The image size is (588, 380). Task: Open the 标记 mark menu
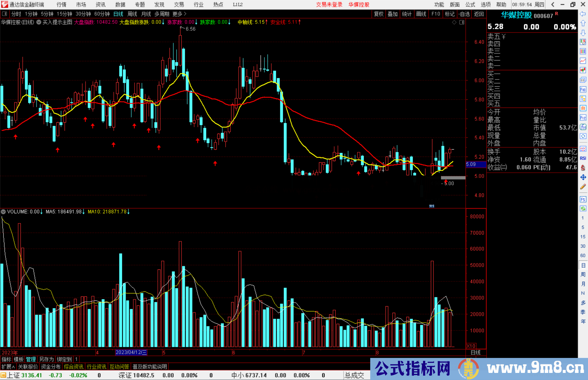pyautogui.click(x=450, y=14)
